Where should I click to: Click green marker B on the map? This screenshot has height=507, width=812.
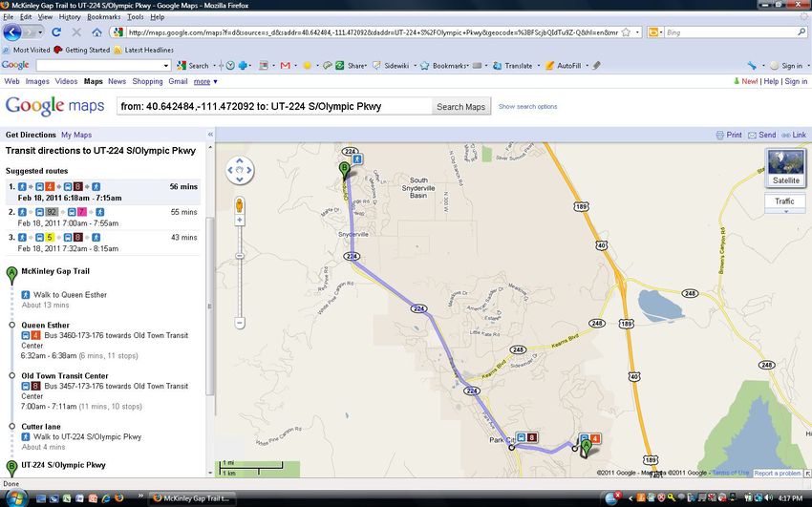coord(344,170)
